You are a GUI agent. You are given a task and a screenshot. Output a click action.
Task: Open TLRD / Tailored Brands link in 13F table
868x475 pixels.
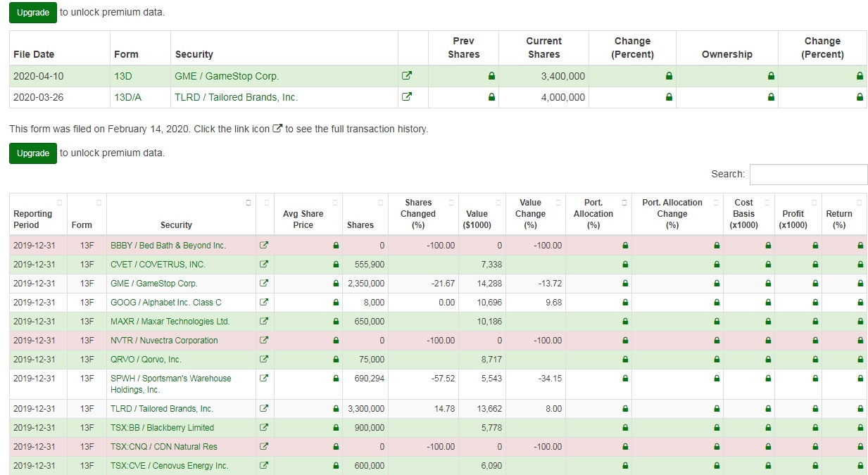pyautogui.click(x=162, y=409)
